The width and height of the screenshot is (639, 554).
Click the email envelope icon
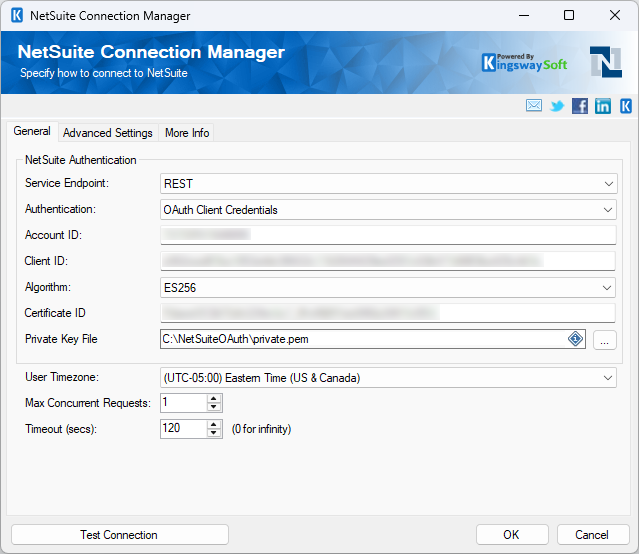tap(534, 106)
